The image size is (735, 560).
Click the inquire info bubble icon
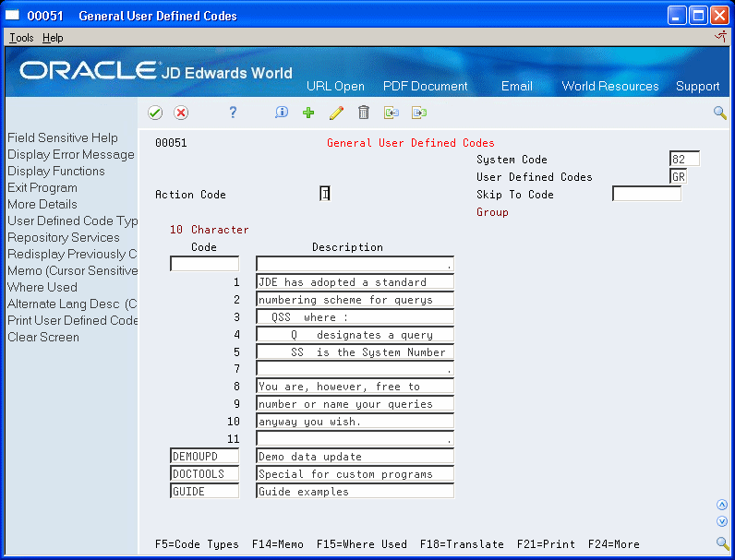(x=282, y=113)
